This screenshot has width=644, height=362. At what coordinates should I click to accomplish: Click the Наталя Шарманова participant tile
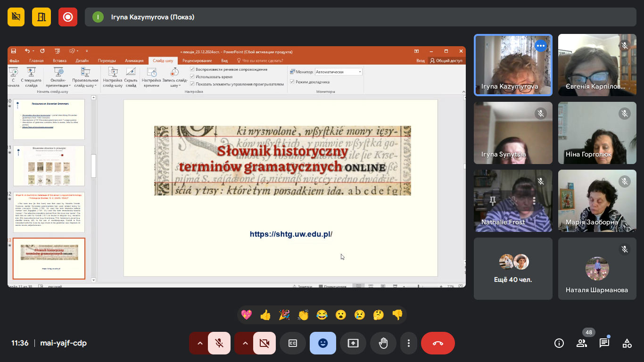tap(597, 269)
